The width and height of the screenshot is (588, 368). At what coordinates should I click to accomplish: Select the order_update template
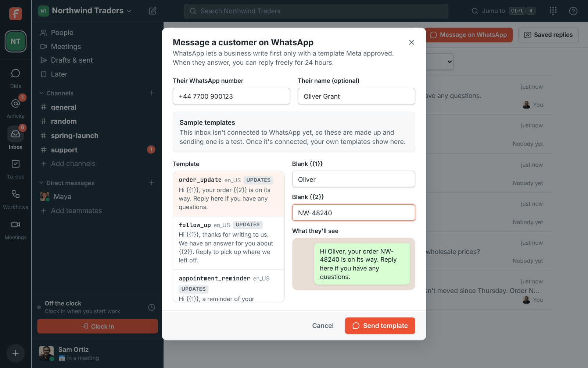pos(229,194)
